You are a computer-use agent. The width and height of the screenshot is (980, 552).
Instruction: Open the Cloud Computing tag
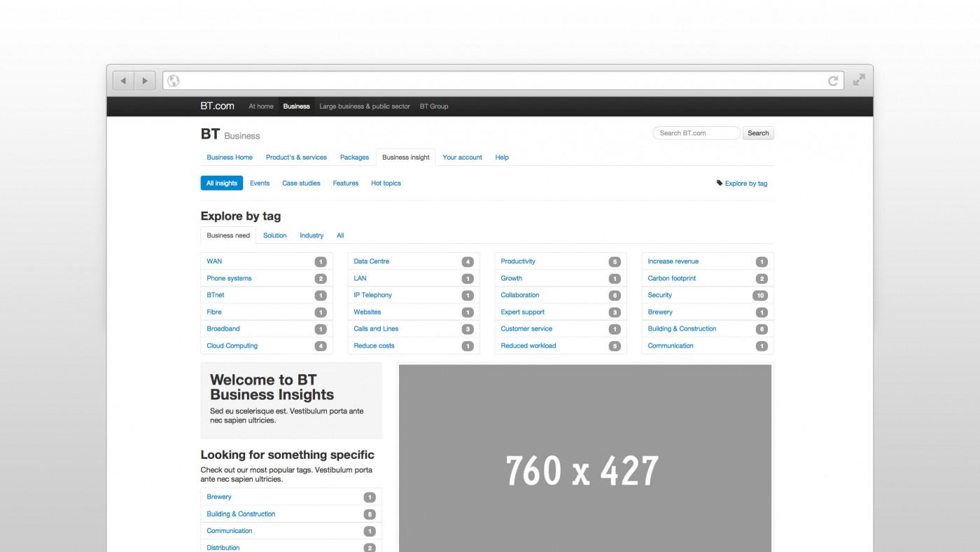pyautogui.click(x=232, y=345)
